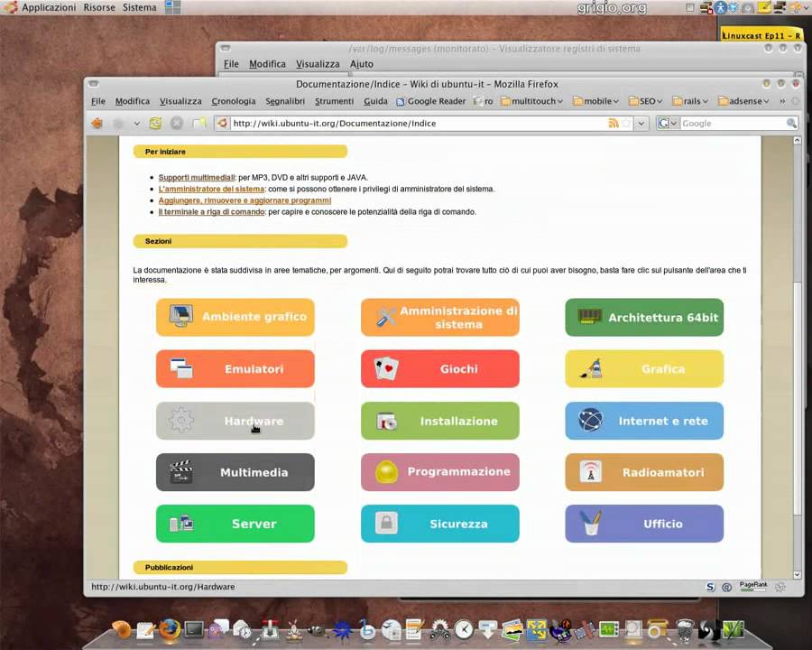Screen dimensions: 812x650
Task: Click the yellow sticky note icon in top panel
Action: (764, 7)
